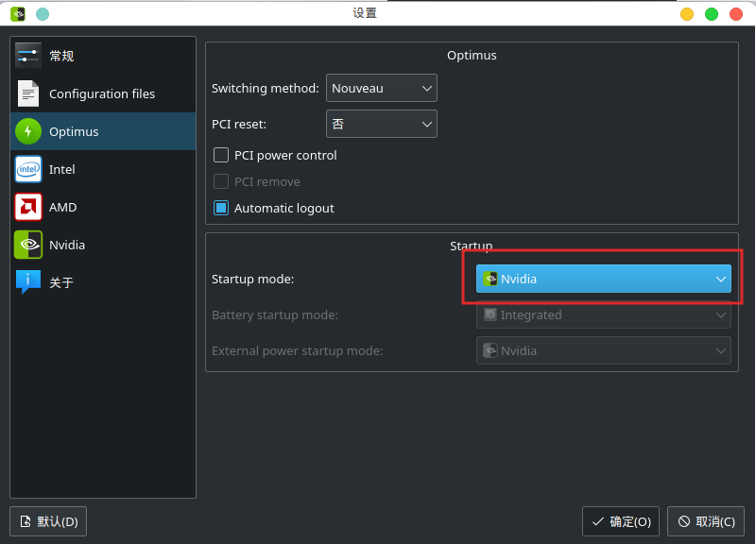Open the 常规 settings page
This screenshot has height=544, width=756.
103,56
